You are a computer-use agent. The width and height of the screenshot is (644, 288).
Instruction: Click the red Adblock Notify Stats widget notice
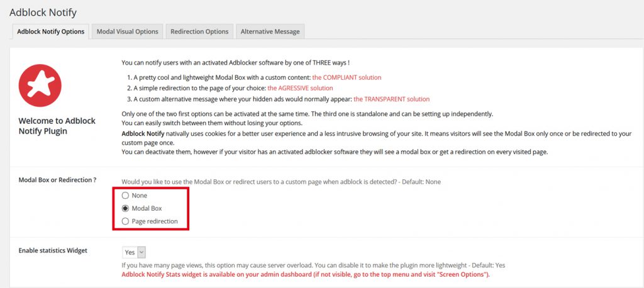click(x=306, y=274)
